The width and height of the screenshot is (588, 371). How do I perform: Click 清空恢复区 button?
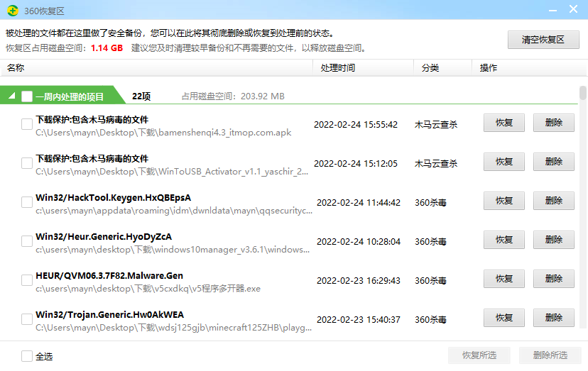[543, 40]
